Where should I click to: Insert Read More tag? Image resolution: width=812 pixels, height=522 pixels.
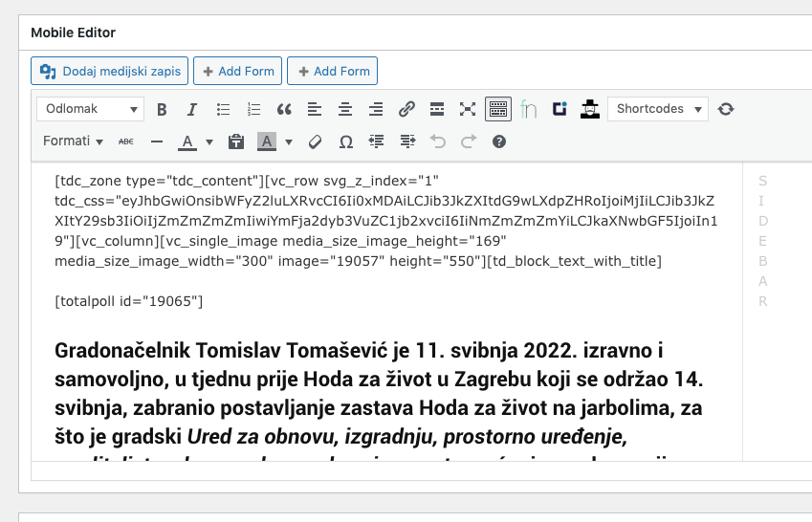(x=437, y=109)
